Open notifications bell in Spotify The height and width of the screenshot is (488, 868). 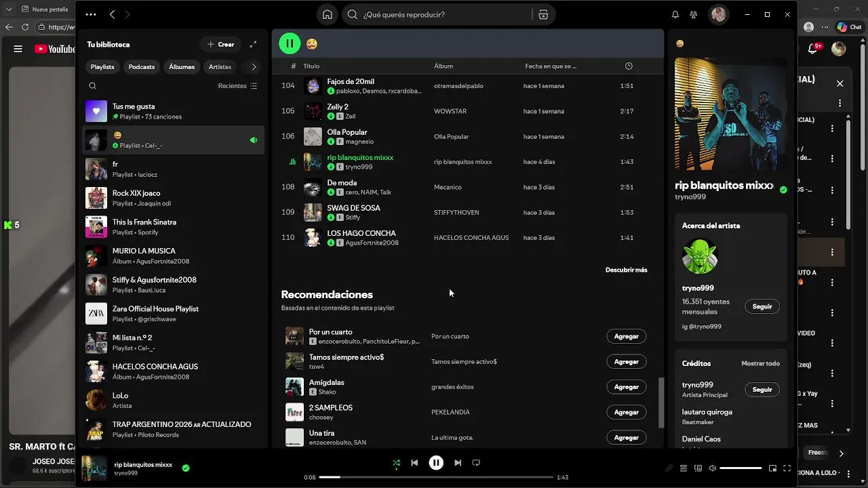click(675, 14)
